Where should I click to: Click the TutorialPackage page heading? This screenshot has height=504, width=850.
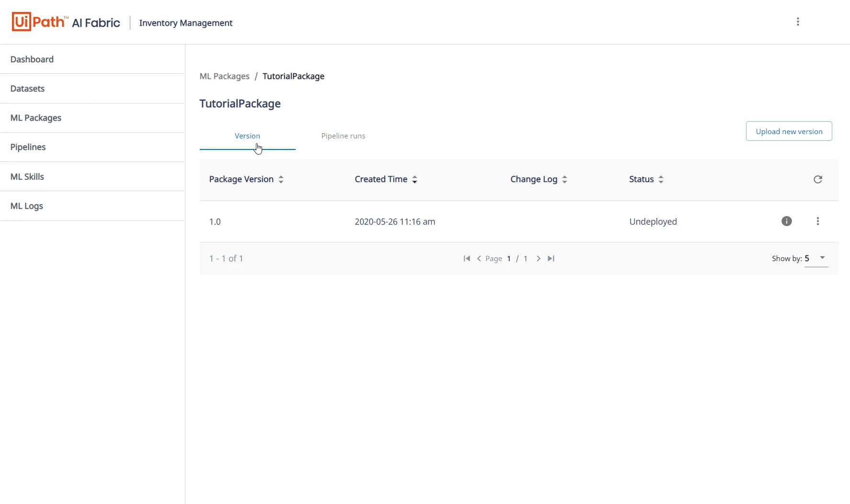click(240, 103)
